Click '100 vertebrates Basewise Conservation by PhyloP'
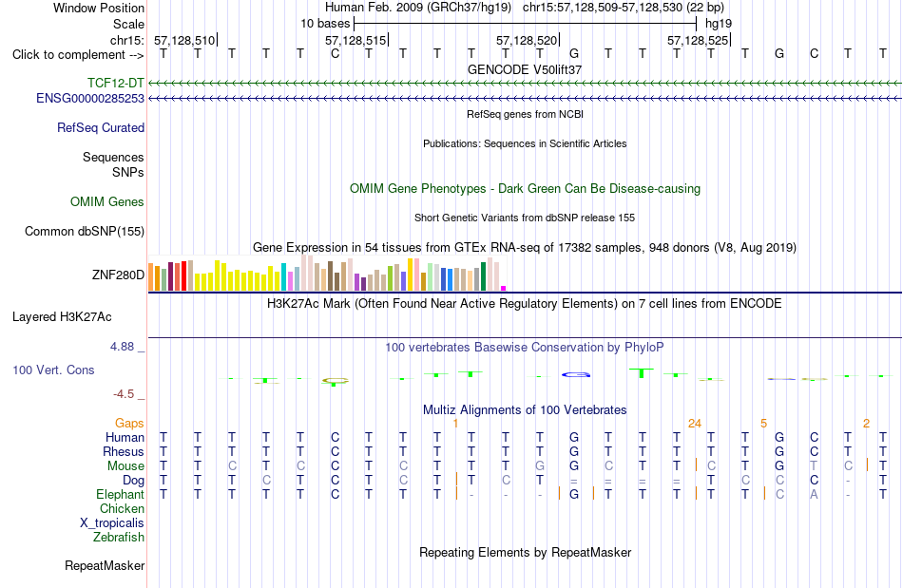 pos(525,348)
